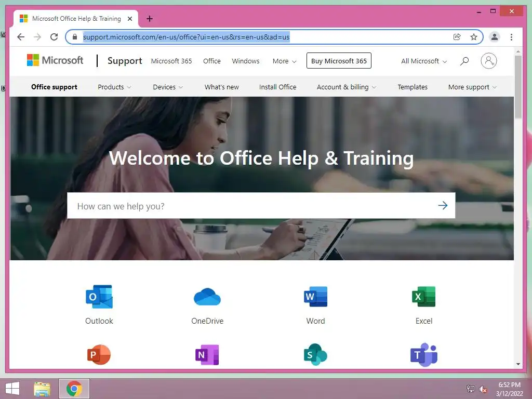The image size is (532, 399).
Task: Click the Buy Microsoft 365 button
Action: pyautogui.click(x=339, y=61)
